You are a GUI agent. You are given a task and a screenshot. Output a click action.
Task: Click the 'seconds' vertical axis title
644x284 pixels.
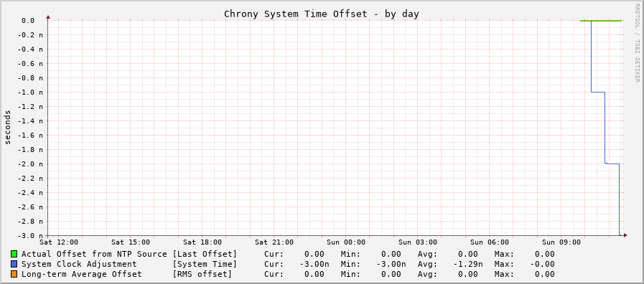(x=7, y=127)
